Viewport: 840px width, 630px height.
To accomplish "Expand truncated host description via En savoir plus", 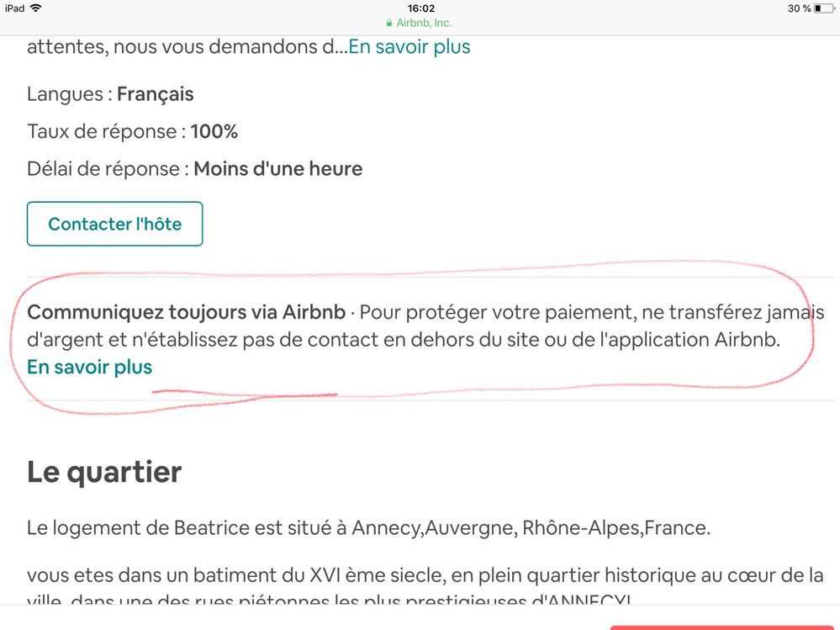I will pos(409,47).
